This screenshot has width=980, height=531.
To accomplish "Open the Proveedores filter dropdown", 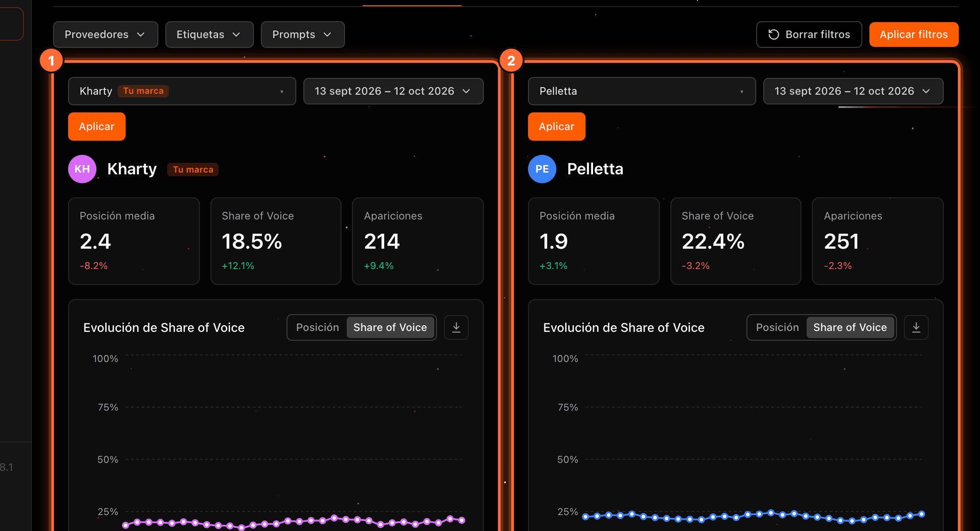I will [x=105, y=35].
